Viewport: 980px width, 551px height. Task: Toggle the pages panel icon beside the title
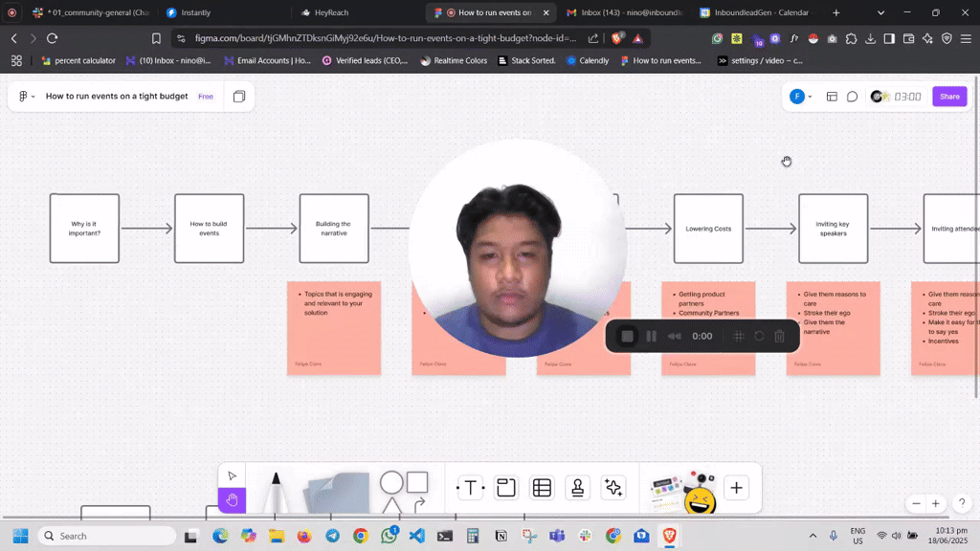coord(239,97)
